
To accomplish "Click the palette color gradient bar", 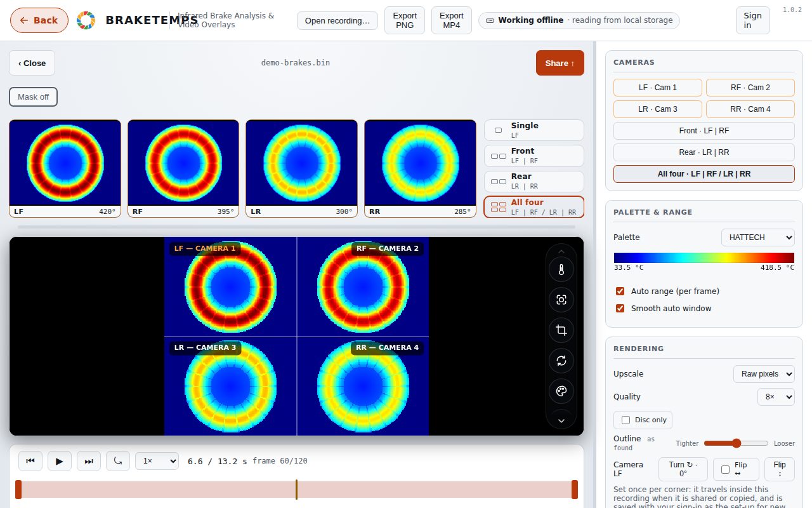I will [704, 258].
